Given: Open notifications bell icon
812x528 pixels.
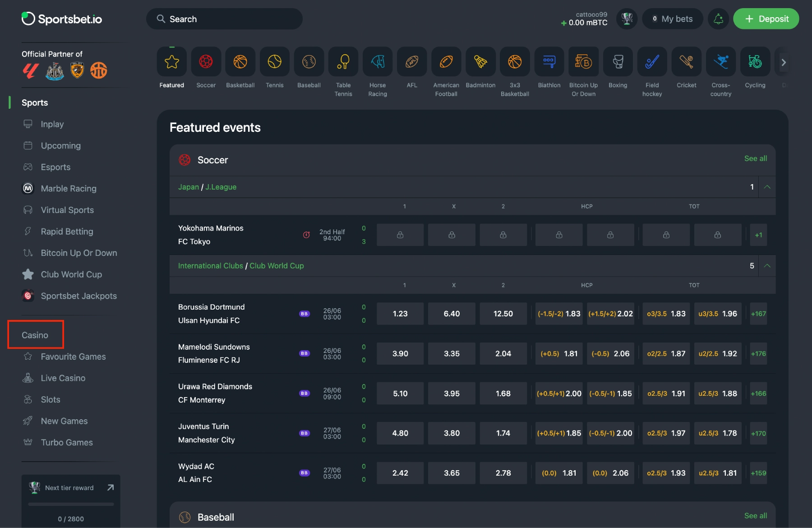Looking at the screenshot, I should pos(718,19).
